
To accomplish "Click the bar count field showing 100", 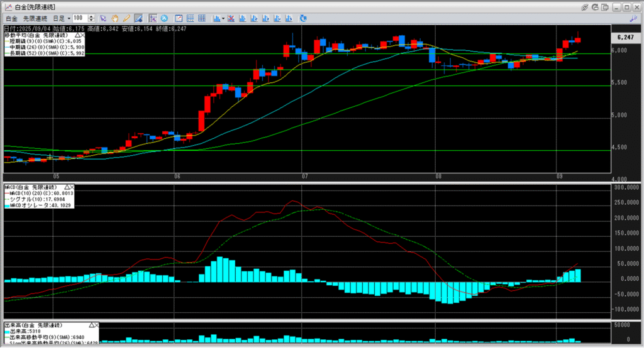I will tap(80, 18).
